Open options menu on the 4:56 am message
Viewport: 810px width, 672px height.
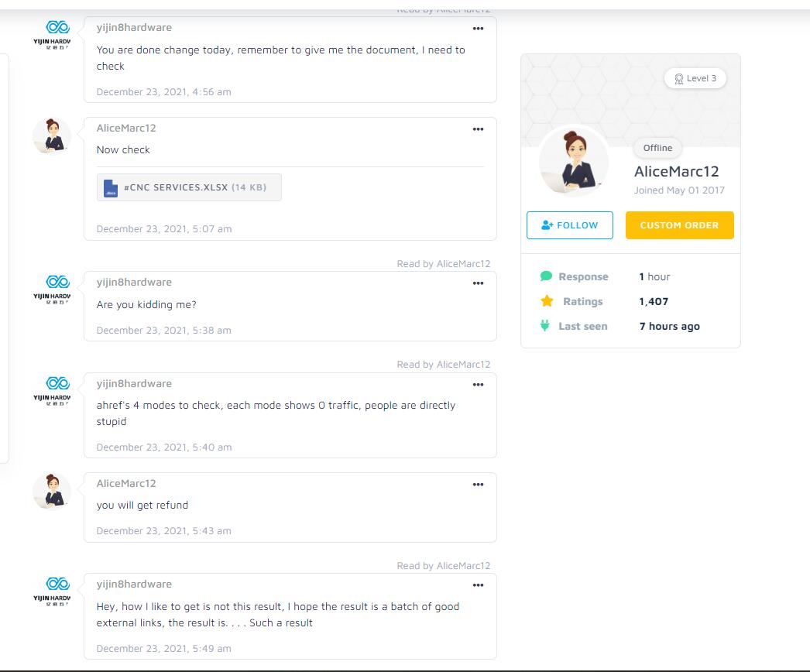coord(478,29)
